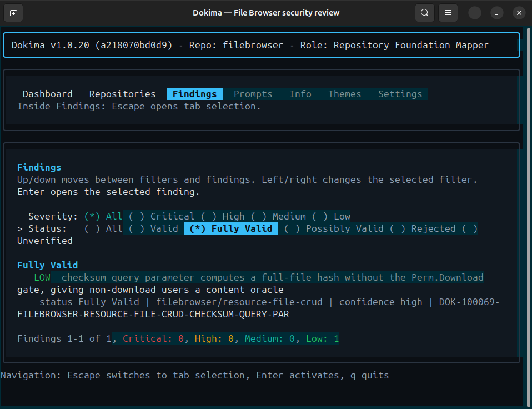Minimize the Dokima terminal window

(475, 13)
